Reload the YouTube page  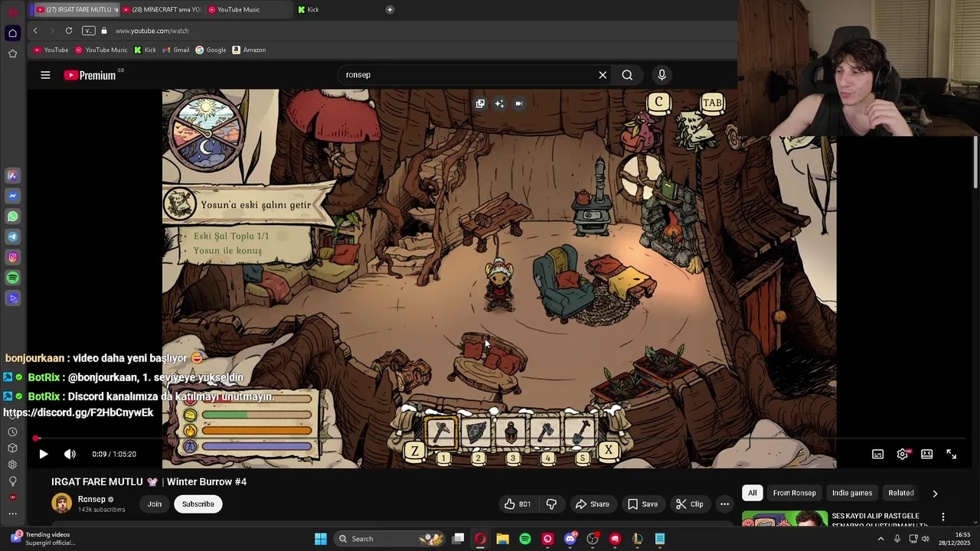point(69,31)
